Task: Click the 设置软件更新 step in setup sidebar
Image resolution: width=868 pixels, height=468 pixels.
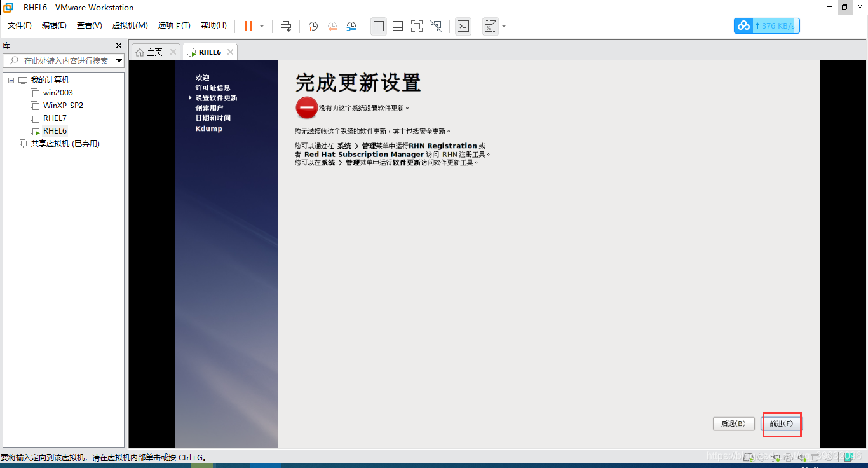Action: [216, 98]
